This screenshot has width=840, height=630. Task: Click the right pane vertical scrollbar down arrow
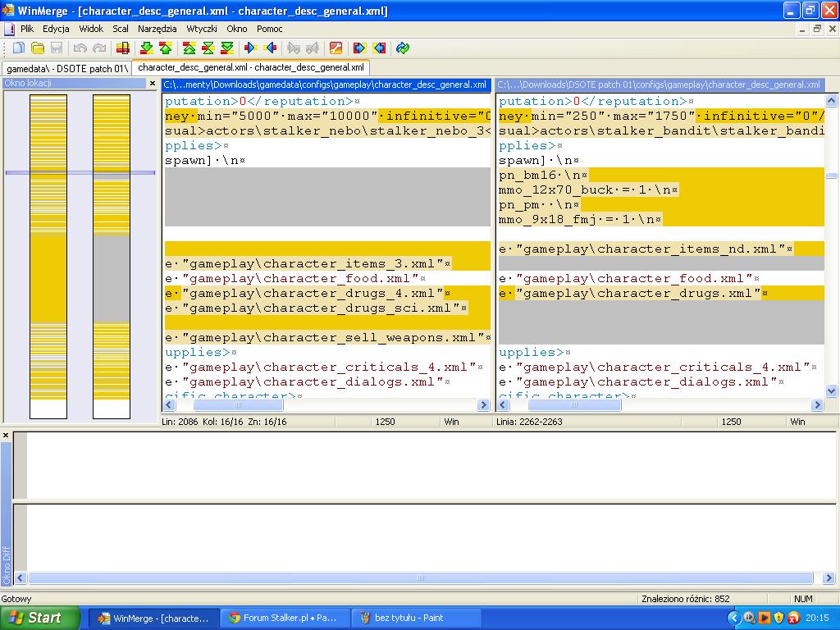coord(831,392)
